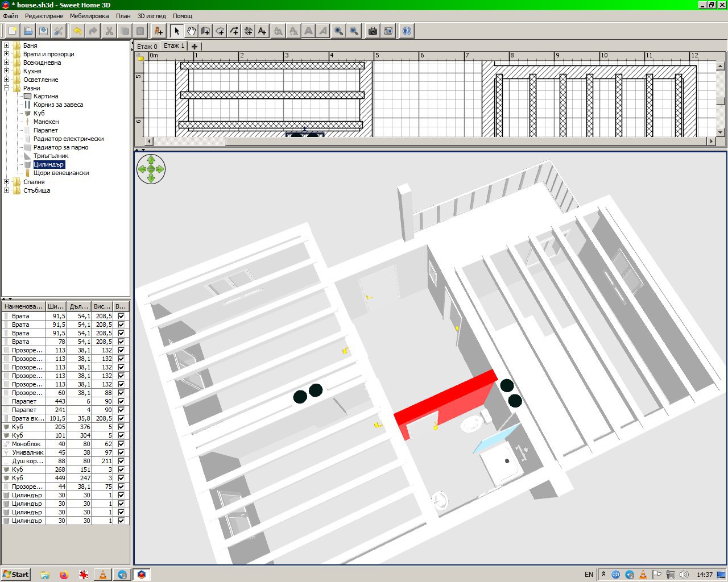The height and width of the screenshot is (582, 728).
Task: Expand the Спалня folder
Action: (7, 182)
